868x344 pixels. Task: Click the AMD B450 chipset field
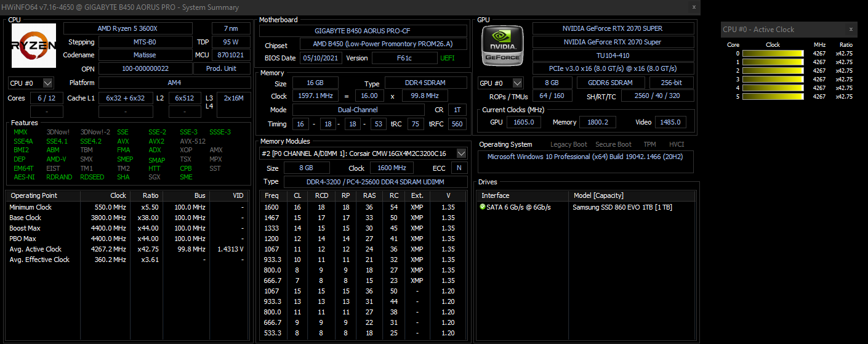click(x=384, y=44)
